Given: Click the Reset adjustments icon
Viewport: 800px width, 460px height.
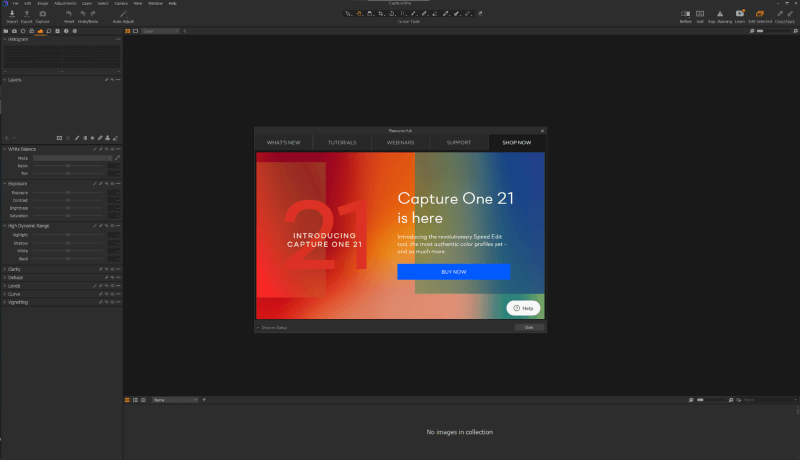Looking at the screenshot, I should point(69,14).
